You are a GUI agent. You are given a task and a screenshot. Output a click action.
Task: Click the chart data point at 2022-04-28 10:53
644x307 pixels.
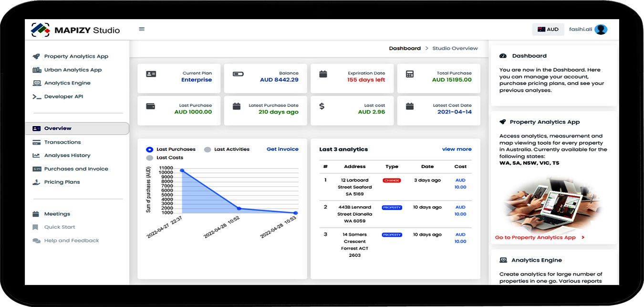(296, 213)
